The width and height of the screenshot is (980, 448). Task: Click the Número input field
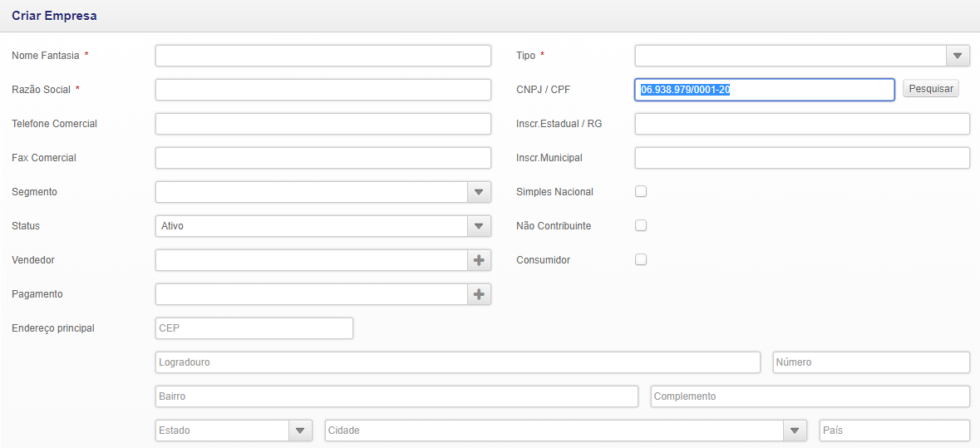(x=871, y=362)
